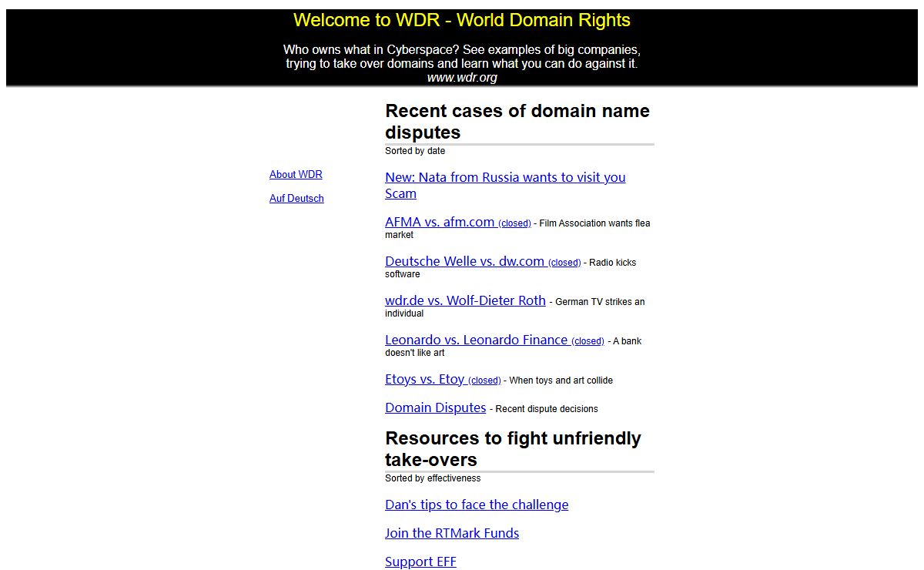This screenshot has height=570, width=924.
Task: Open the Deutsche Welle vs. dw.com case
Action: [x=483, y=261]
